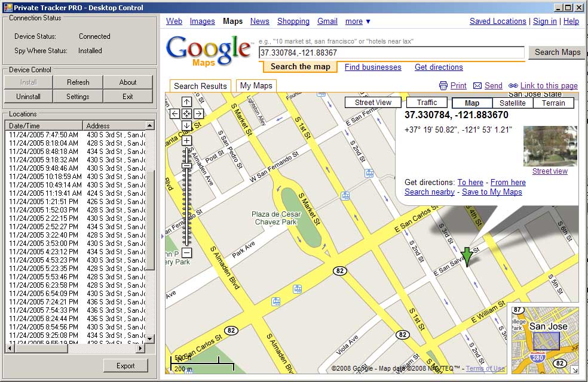588x382 pixels.
Task: Pan the map right with the arrow
Action: [199, 113]
